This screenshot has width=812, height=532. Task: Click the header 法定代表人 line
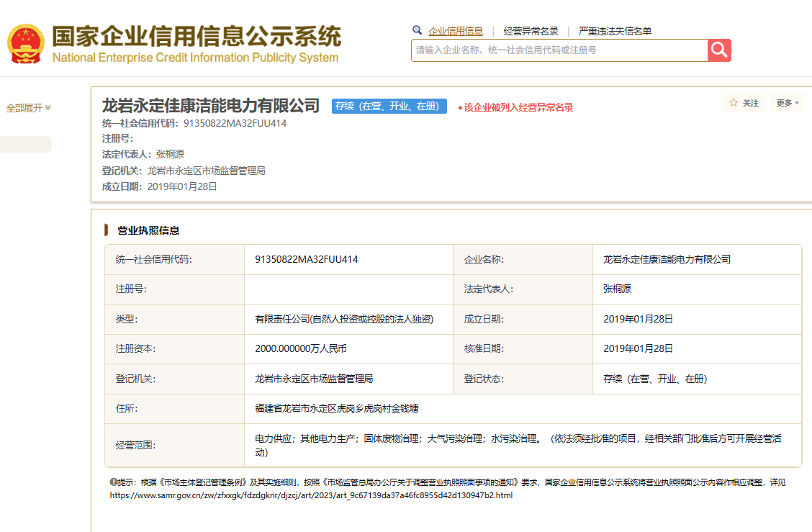pos(143,154)
